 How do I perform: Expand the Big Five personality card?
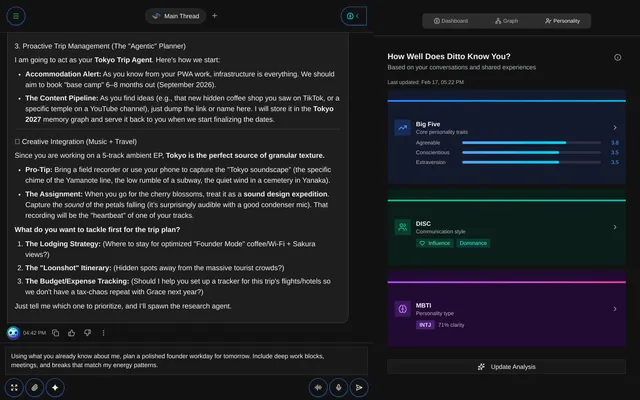coord(613,128)
